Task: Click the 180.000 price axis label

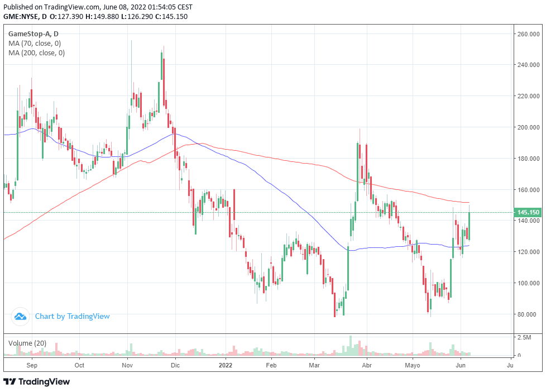Action: point(528,159)
